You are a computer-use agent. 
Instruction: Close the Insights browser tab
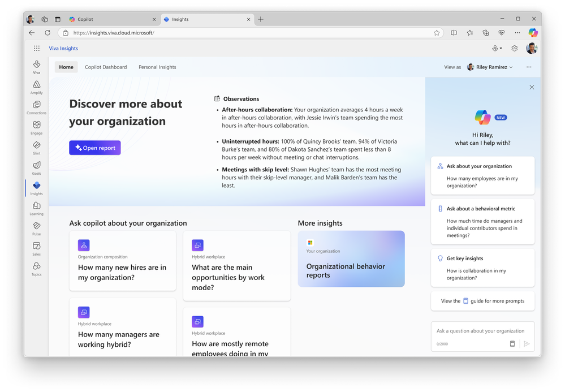tap(249, 19)
